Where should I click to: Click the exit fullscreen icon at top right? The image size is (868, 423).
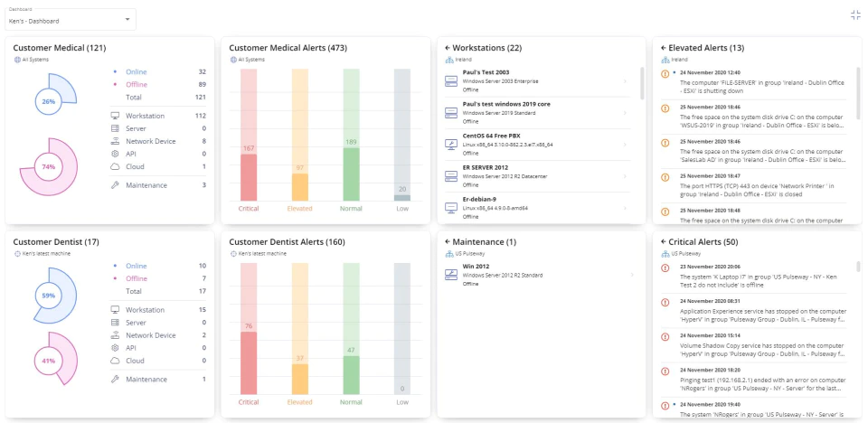[855, 15]
